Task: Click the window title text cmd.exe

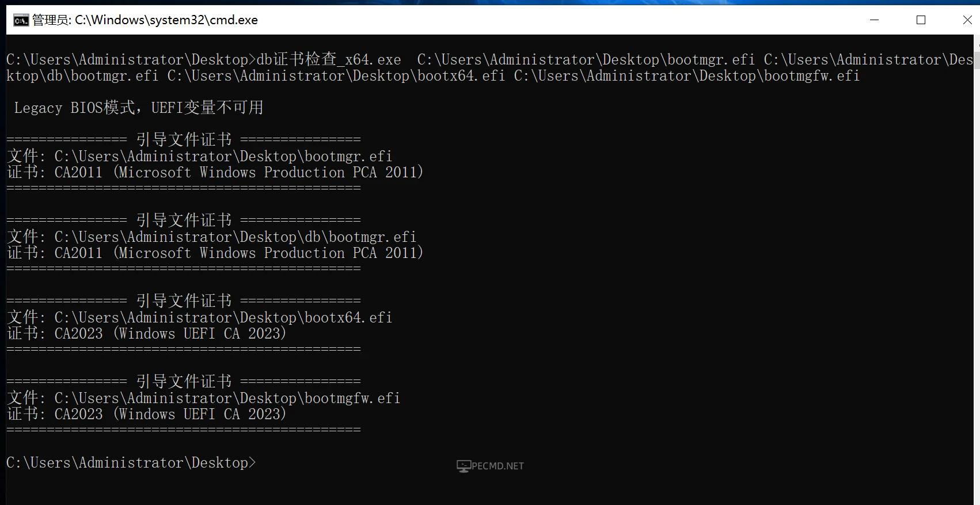Action: pyautogui.click(x=145, y=20)
